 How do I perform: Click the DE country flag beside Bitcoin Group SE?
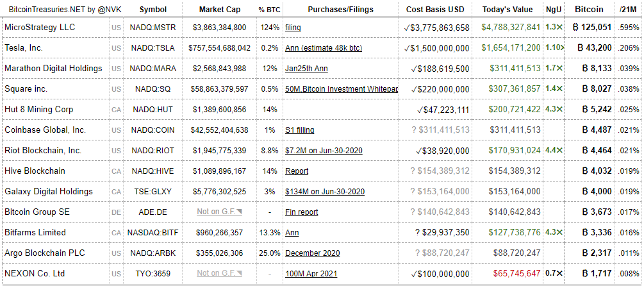click(x=116, y=212)
